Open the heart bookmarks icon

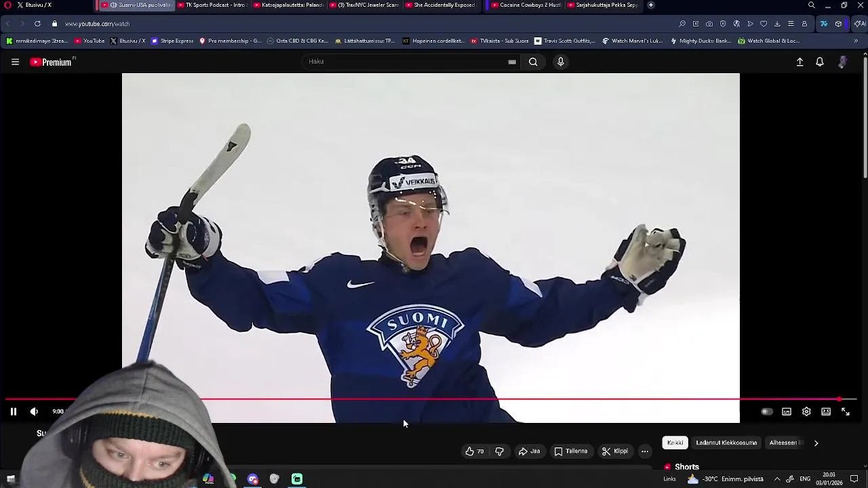764,24
